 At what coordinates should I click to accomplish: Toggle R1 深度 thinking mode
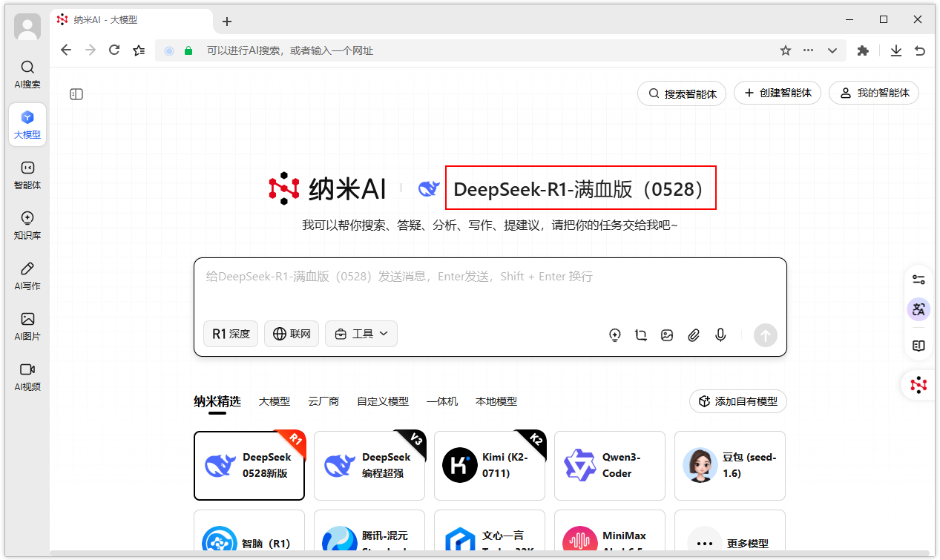(230, 334)
